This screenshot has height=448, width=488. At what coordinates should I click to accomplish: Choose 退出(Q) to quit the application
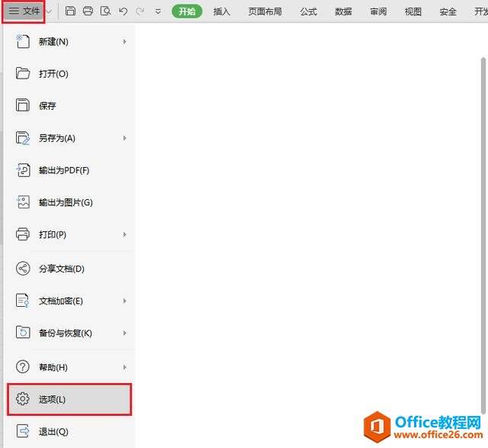point(69,431)
